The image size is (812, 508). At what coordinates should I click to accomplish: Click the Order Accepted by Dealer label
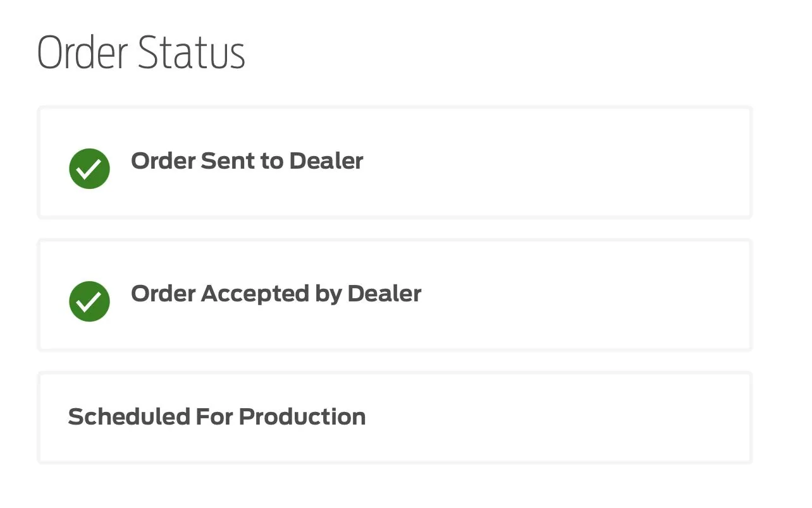point(276,294)
